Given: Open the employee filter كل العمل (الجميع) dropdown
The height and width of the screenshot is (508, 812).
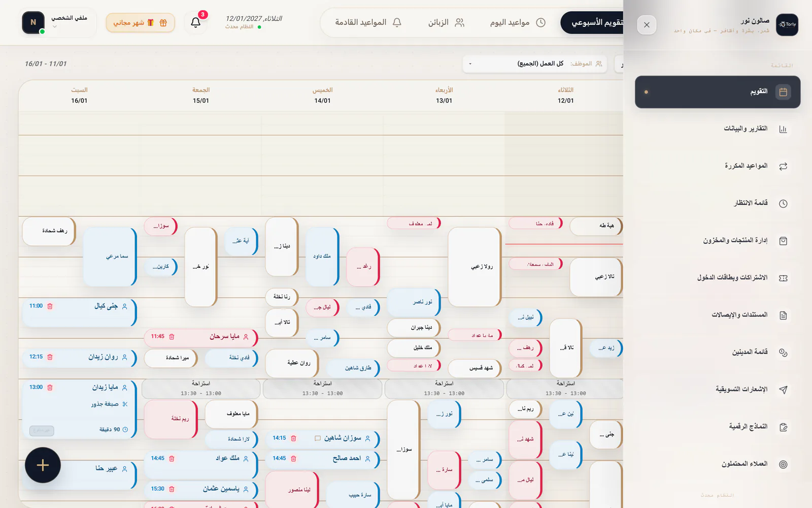Looking at the screenshot, I should (x=534, y=63).
